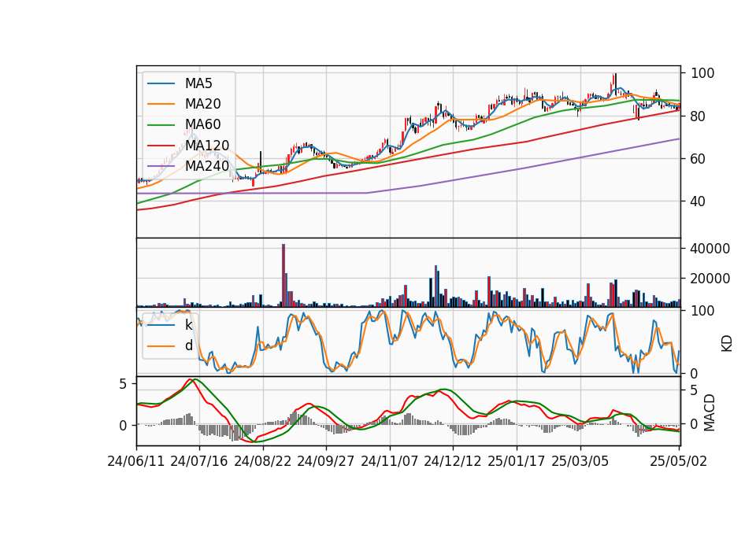756x543 pixels.
Task: Click the MA60 legend label
Action: tap(202, 125)
